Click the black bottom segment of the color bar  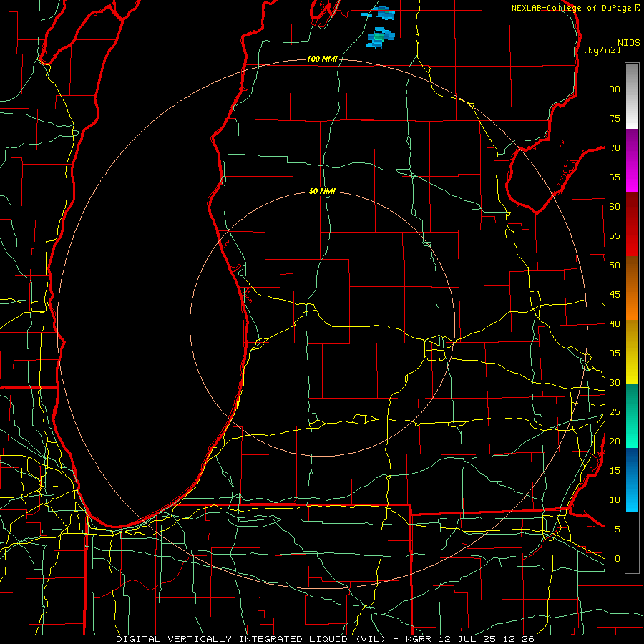[632, 542]
